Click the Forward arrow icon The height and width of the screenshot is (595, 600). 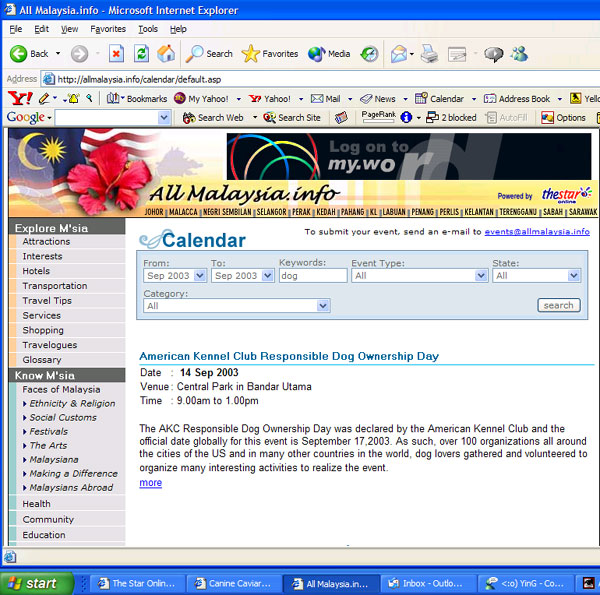pyautogui.click(x=79, y=54)
